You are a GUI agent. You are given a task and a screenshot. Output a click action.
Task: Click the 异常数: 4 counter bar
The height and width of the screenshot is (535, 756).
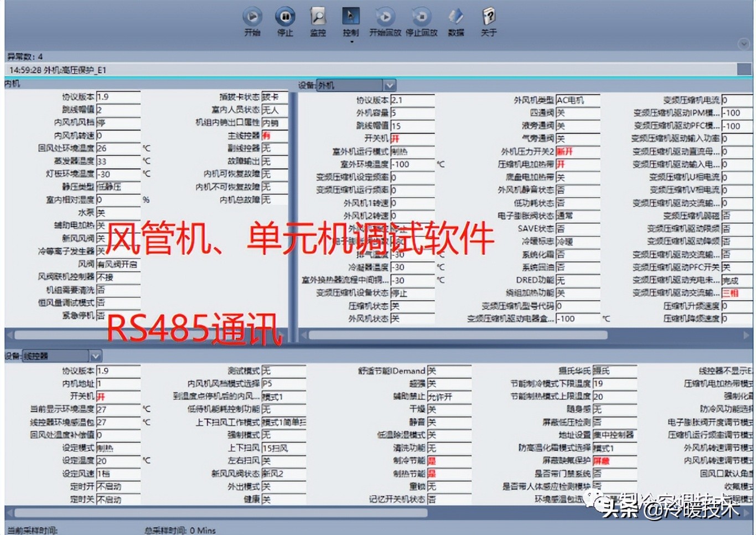[x=24, y=56]
